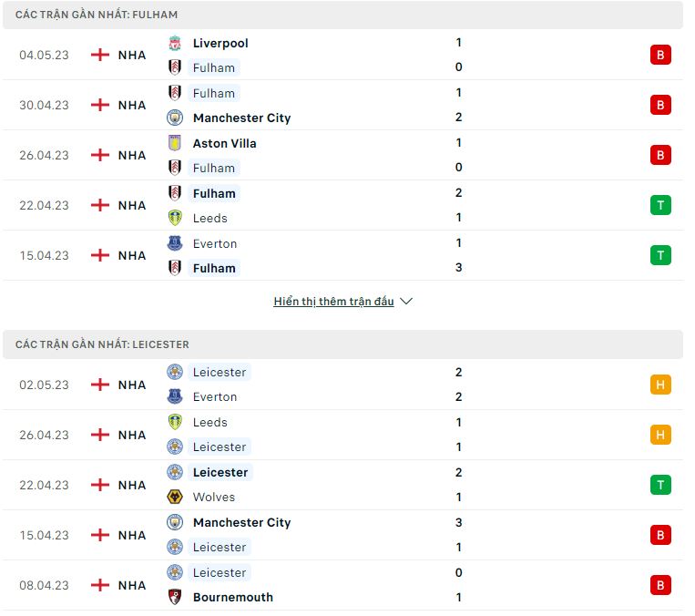Open 'Hiển thị thêm trận đấu' link
This screenshot has height=616, width=695.
pyautogui.click(x=333, y=302)
